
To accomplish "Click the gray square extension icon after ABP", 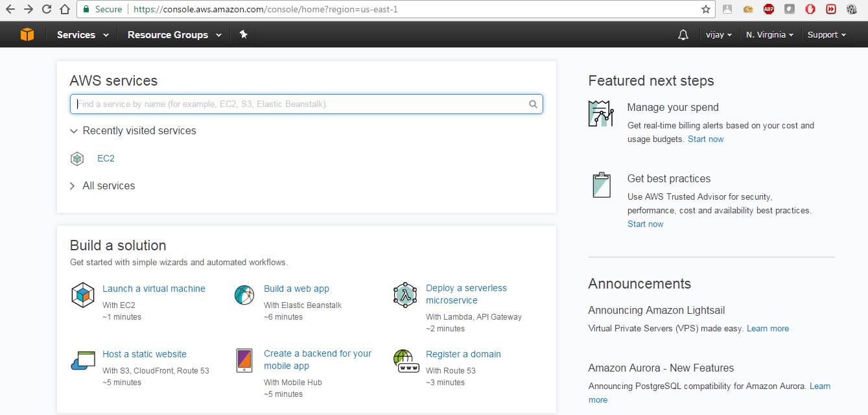I will click(x=790, y=9).
